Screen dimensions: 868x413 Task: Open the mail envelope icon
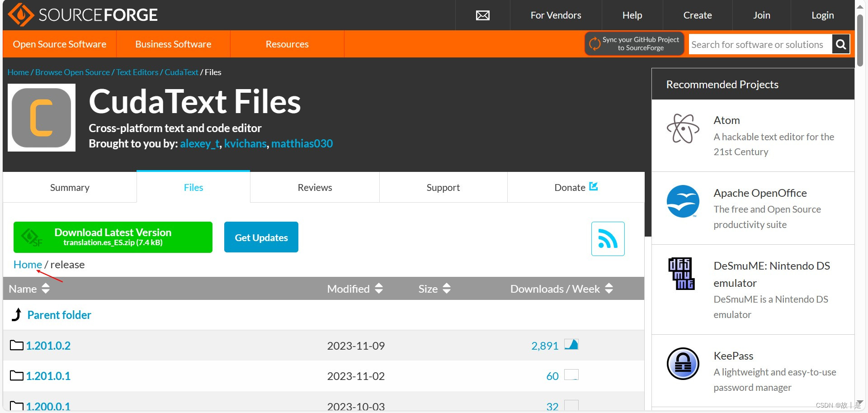[483, 15]
